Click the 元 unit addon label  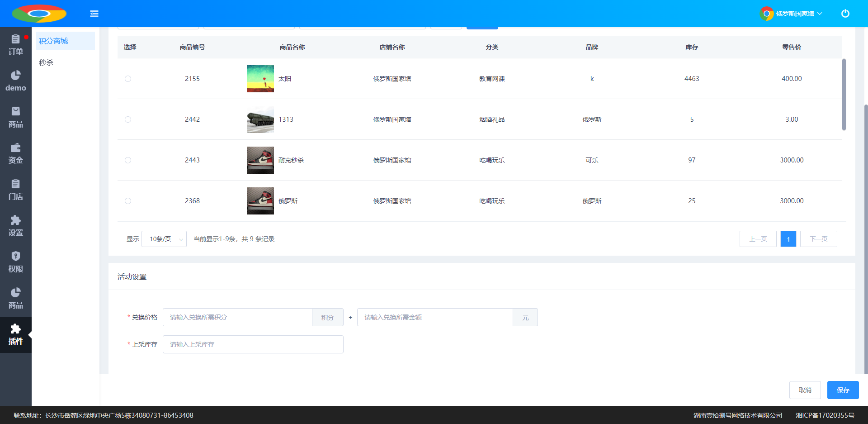click(525, 317)
